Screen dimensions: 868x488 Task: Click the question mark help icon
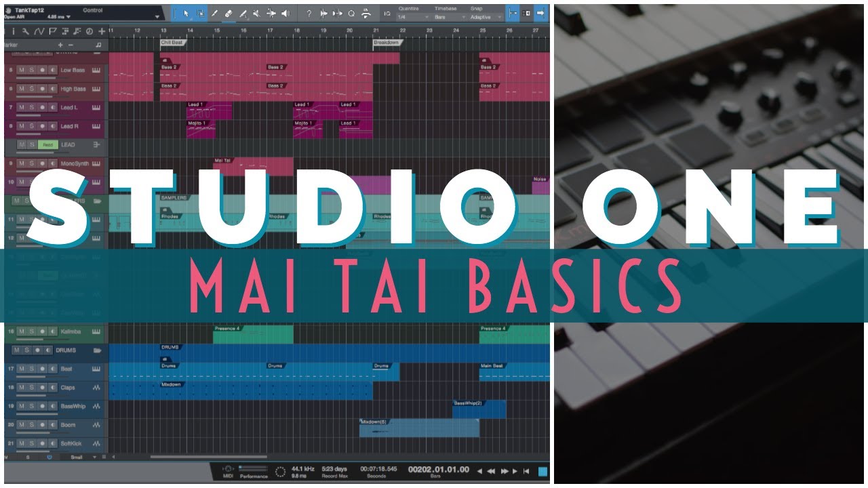pos(309,13)
